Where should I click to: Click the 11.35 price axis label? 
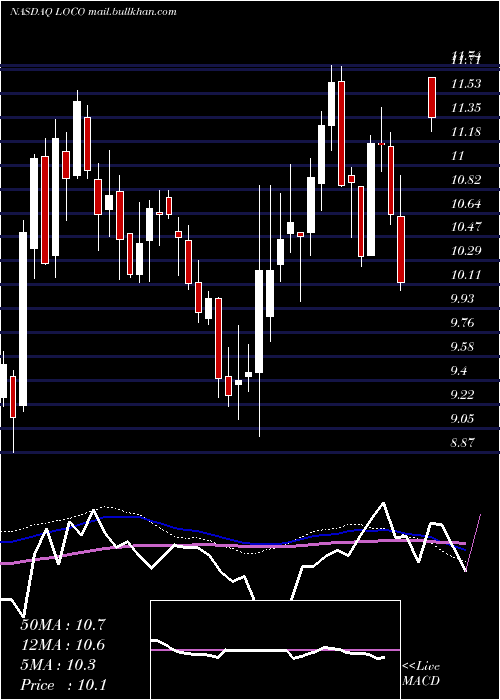click(466, 108)
